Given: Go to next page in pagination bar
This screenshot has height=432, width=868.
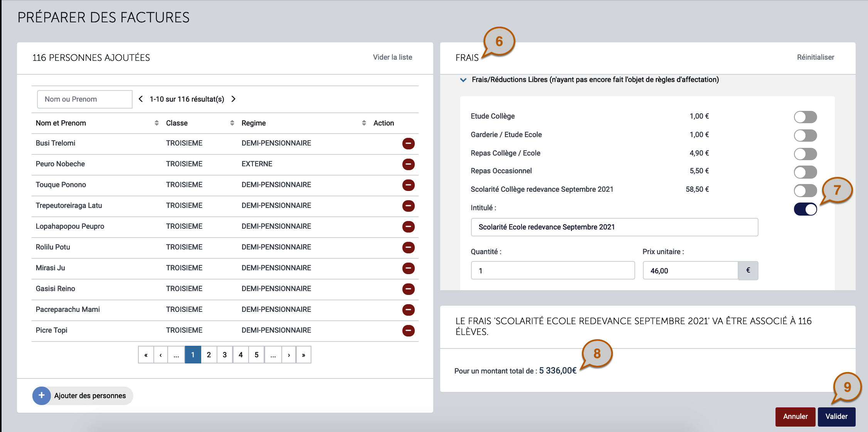Looking at the screenshot, I should (289, 355).
